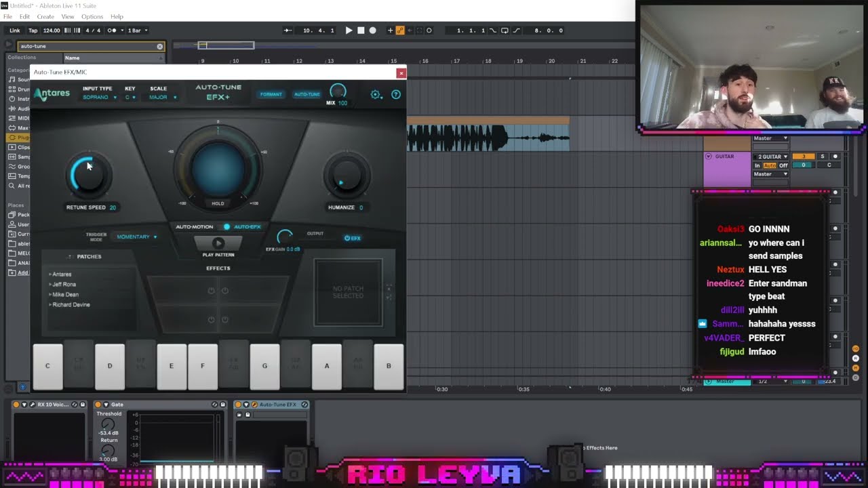Click the Humanize knob
The height and width of the screenshot is (488, 868).
tap(347, 175)
